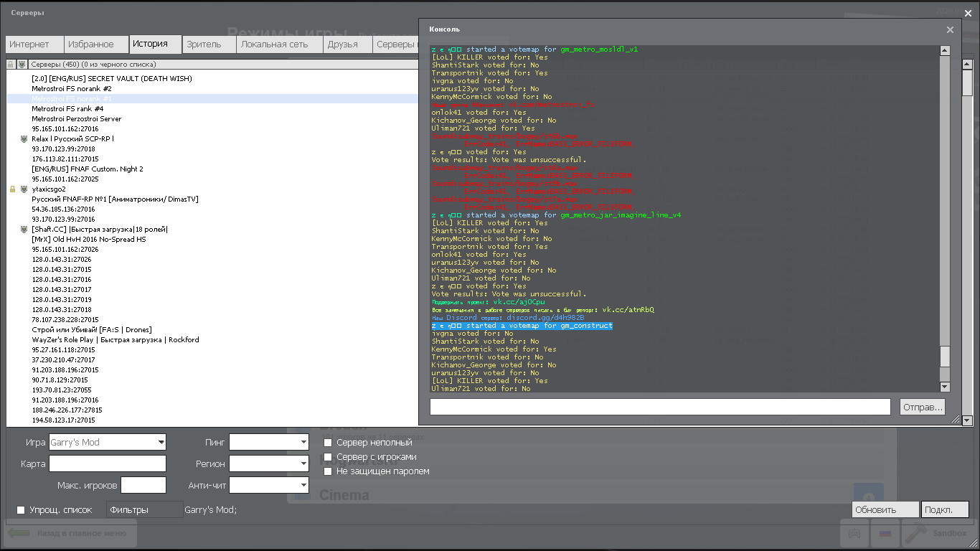This screenshot has height=551, width=980.
Task: Open the Локальная сеть tab
Action: pyautogui.click(x=274, y=44)
